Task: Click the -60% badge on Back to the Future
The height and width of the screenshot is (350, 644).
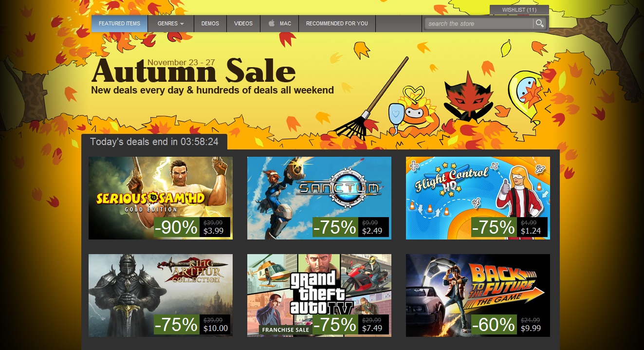Action: pyautogui.click(x=494, y=325)
